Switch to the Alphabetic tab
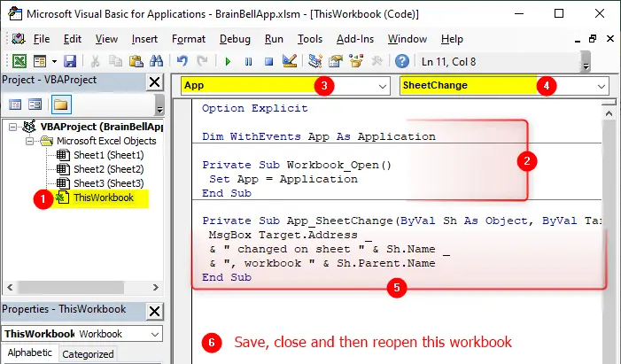 [x=30, y=352]
